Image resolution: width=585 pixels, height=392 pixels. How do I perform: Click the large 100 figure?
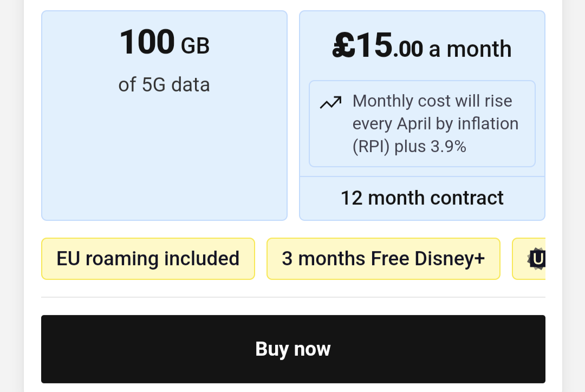pos(147,42)
